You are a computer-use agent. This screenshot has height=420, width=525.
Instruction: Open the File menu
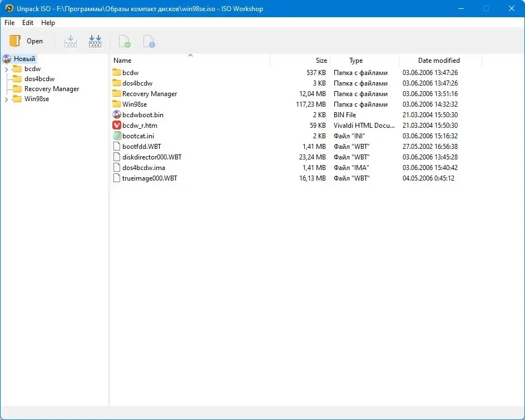tap(9, 23)
